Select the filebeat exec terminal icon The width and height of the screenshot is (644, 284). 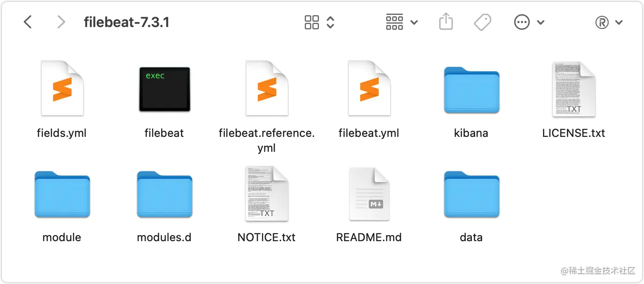[x=165, y=89]
